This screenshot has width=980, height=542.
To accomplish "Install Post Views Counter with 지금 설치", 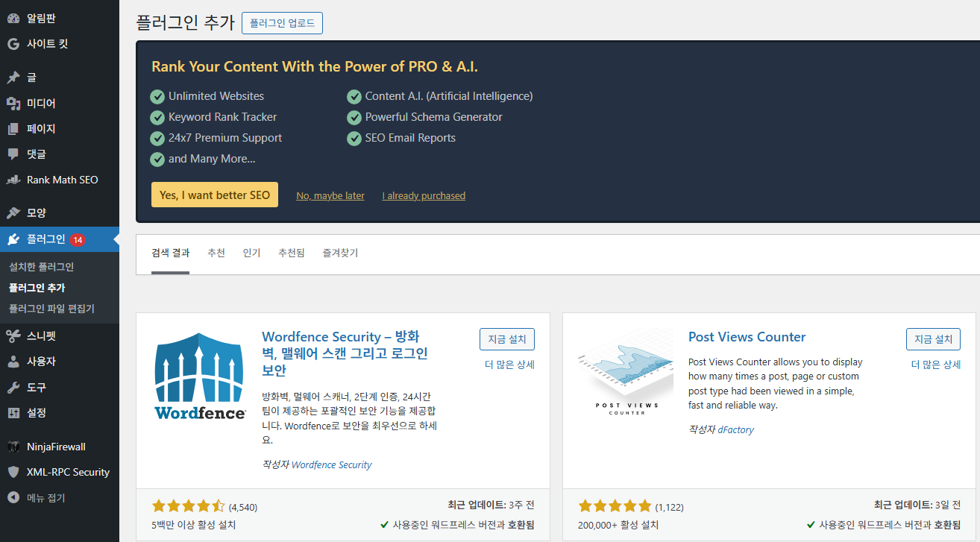I will click(x=933, y=339).
